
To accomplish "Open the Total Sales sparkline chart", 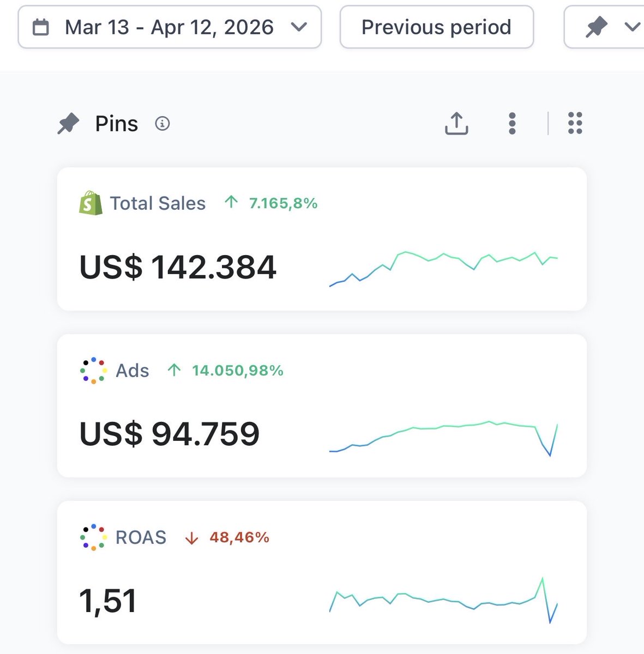I will [444, 269].
